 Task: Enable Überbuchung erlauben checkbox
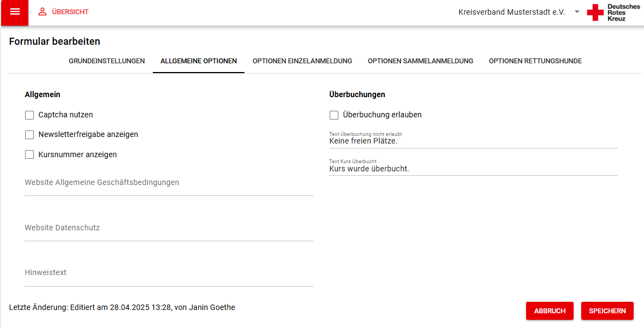point(334,115)
